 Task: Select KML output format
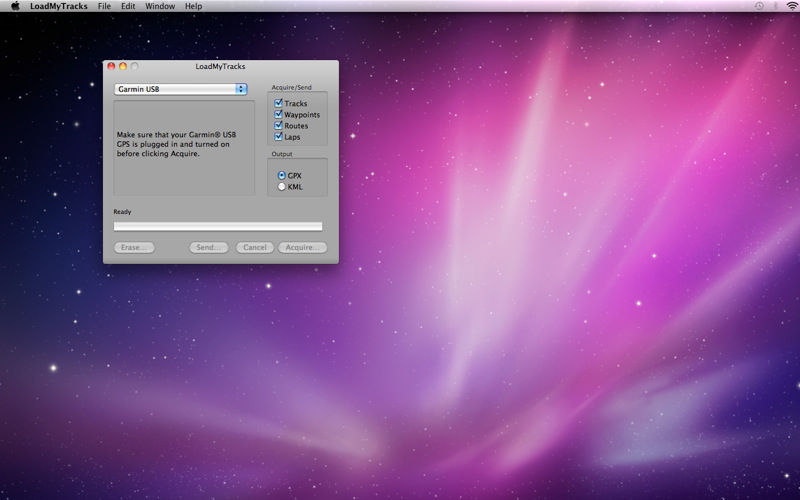pos(282,187)
